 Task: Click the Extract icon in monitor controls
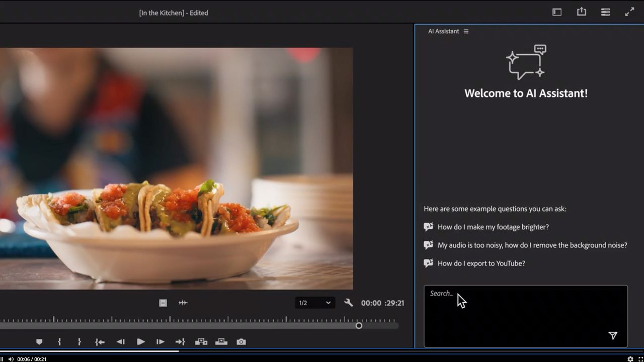point(221,342)
